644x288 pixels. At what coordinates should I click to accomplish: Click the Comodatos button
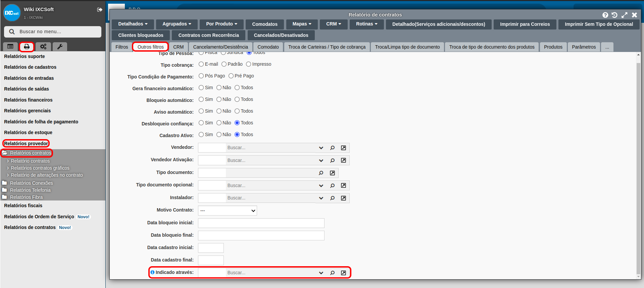[x=265, y=24]
